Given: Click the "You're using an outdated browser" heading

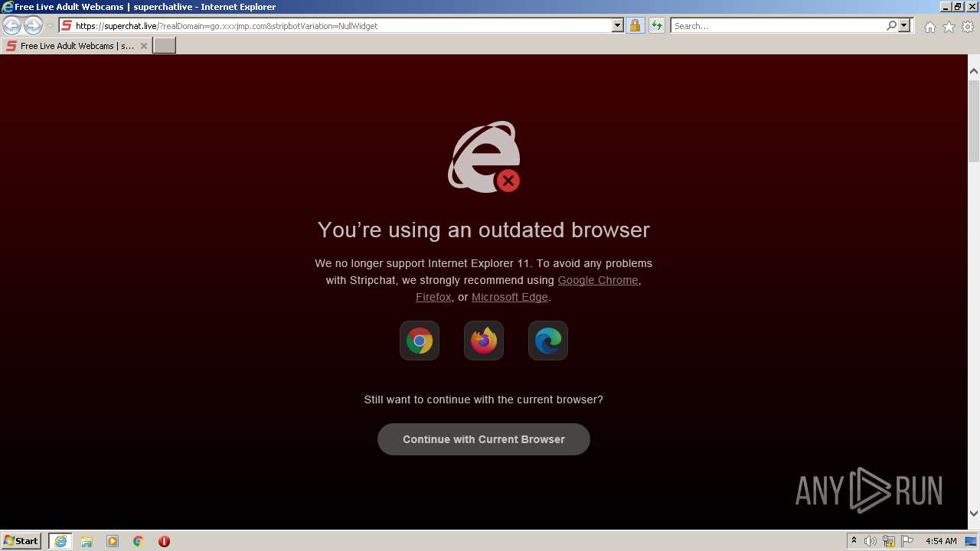Looking at the screenshot, I should pyautogui.click(x=484, y=230).
